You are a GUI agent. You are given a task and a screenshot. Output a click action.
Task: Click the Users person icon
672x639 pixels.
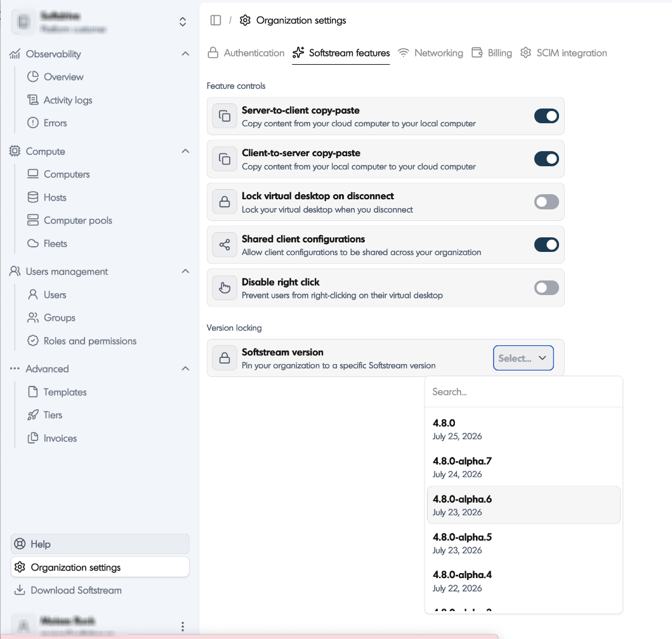(33, 294)
